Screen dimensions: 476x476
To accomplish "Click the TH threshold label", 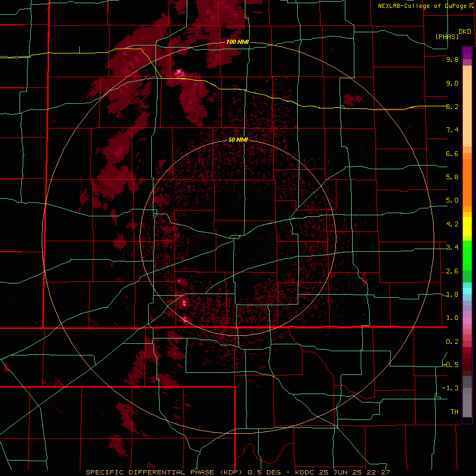I will tap(454, 411).
